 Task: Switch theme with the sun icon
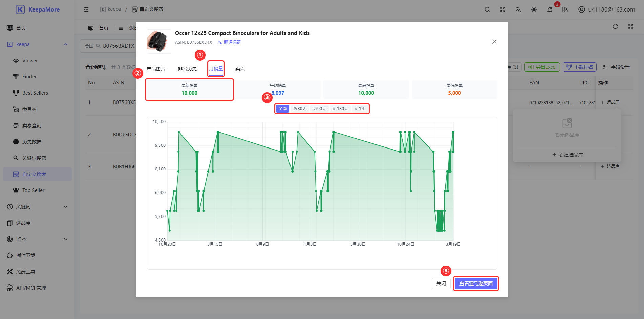tap(534, 9)
